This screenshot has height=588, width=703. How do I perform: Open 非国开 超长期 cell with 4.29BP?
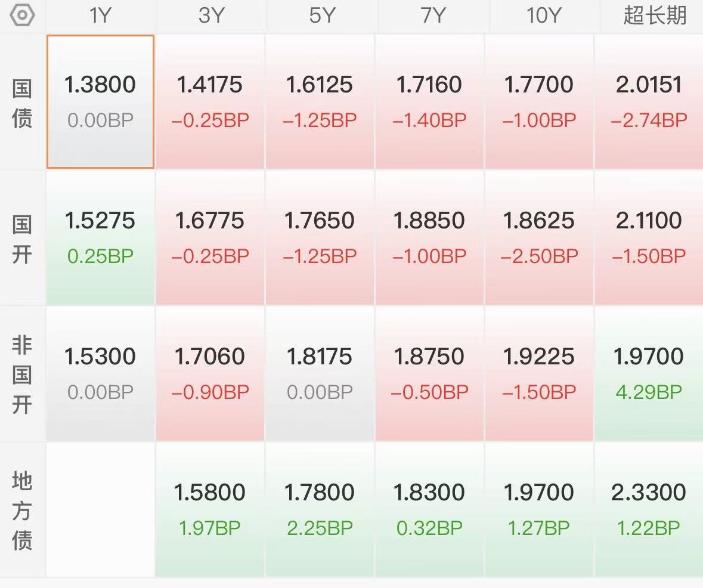[x=649, y=373]
